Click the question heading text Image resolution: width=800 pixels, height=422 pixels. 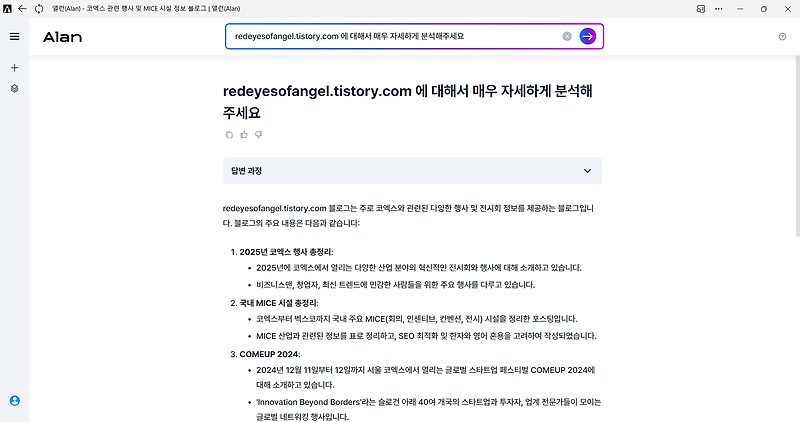[408, 102]
